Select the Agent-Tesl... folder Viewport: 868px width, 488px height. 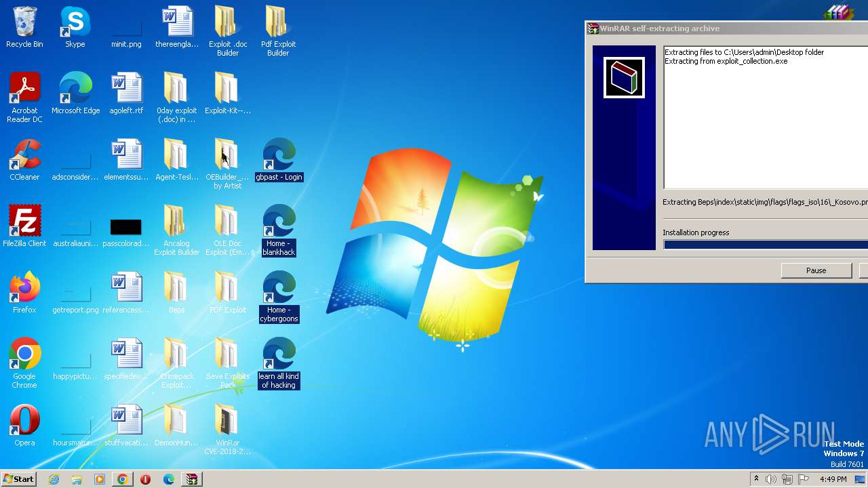176,161
